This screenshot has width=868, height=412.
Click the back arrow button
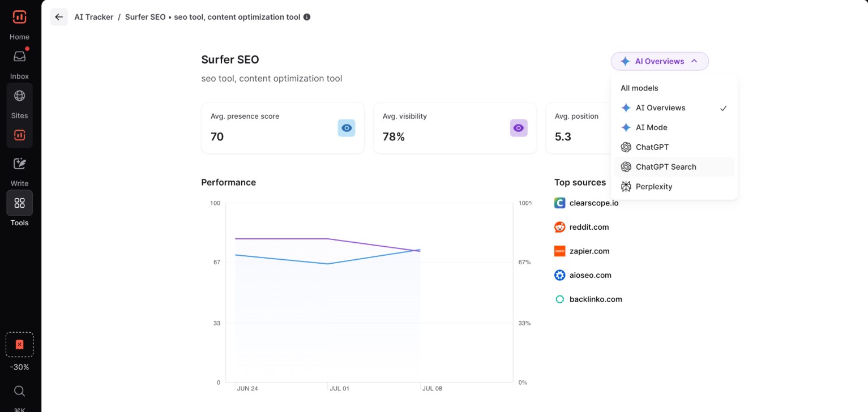pos(59,17)
